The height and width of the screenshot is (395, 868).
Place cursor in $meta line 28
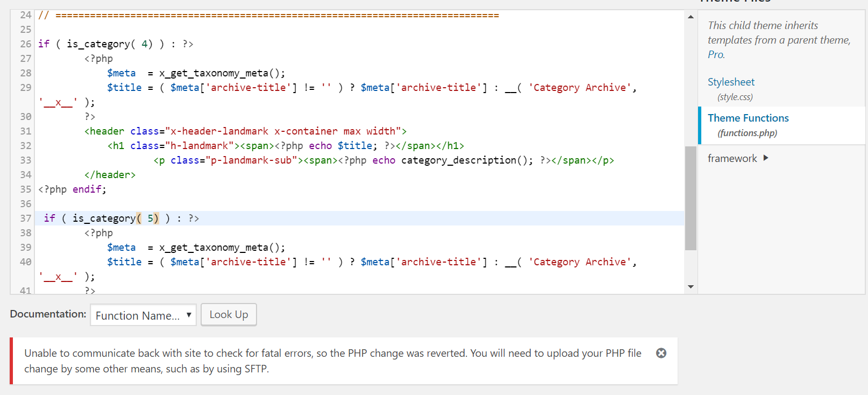coord(122,73)
